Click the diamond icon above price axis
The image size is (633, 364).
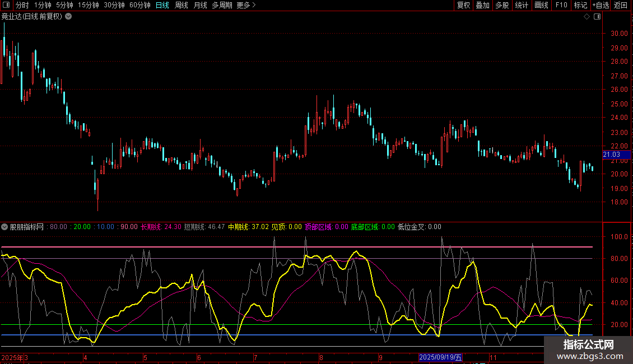coord(587,17)
